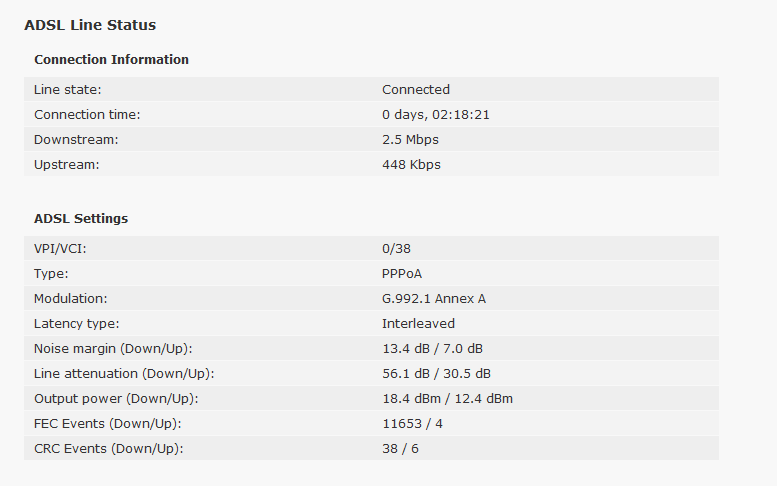Viewport: 777px width, 486px height.
Task: Click the FEC Events value 11653 / 4
Action: pyautogui.click(x=412, y=424)
